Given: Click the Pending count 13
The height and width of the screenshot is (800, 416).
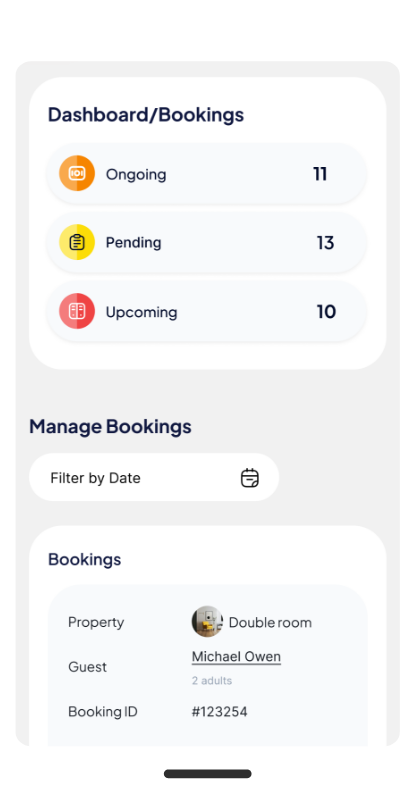Looking at the screenshot, I should point(325,243).
